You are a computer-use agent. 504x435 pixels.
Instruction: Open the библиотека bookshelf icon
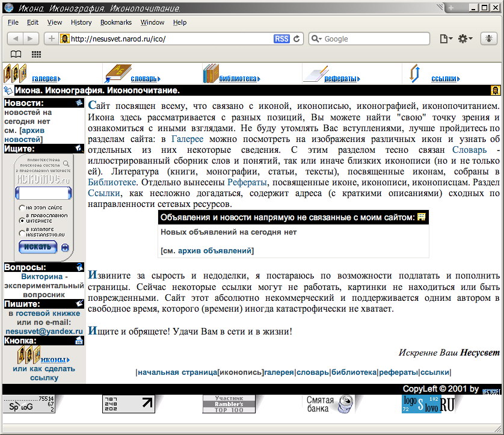[x=211, y=74]
